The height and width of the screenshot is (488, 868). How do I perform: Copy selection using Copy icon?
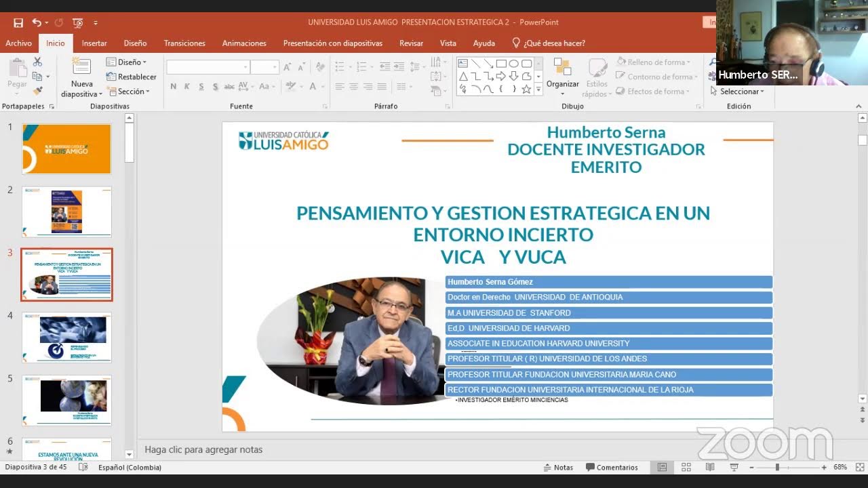pos(37,77)
